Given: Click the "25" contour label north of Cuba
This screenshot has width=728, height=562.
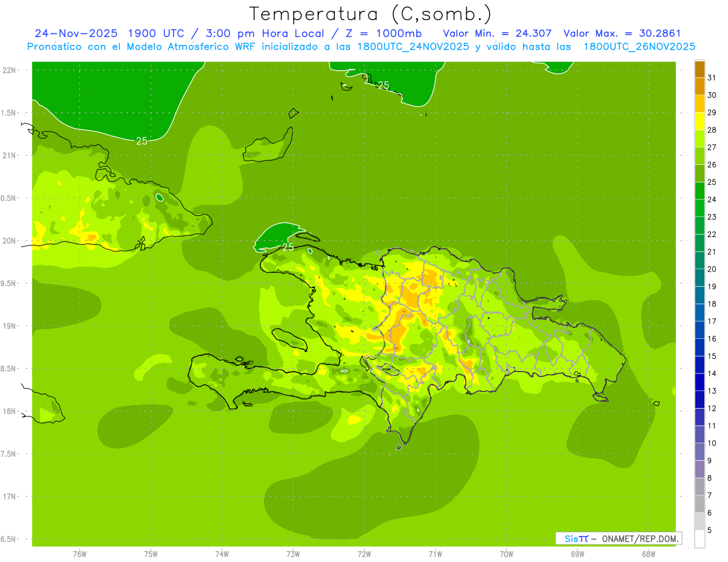Looking at the screenshot, I should (141, 141).
